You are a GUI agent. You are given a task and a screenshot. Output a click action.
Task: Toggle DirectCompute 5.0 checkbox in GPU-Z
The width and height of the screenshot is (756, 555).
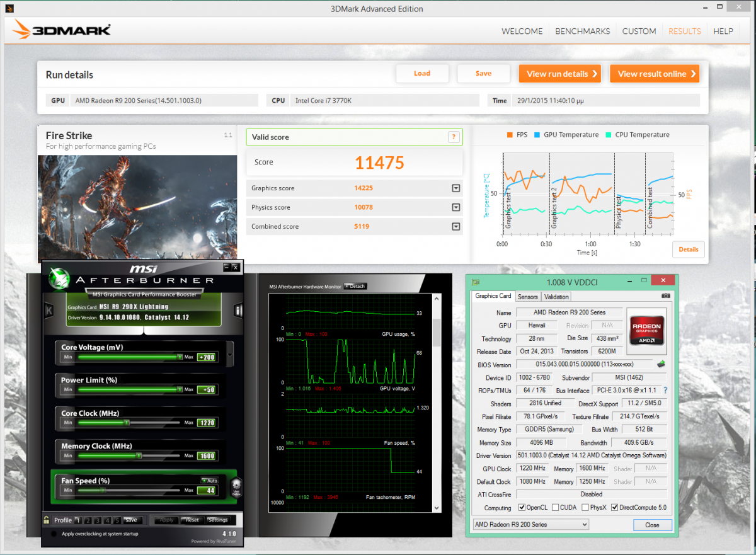[615, 508]
